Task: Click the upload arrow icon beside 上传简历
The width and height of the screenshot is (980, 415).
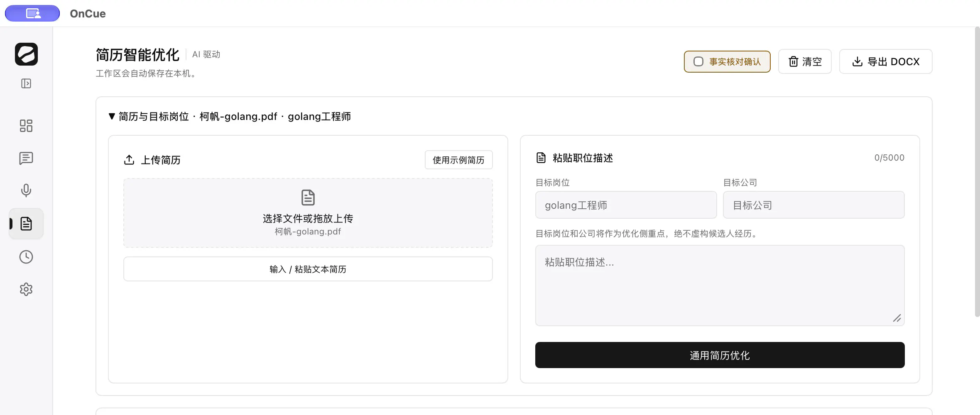Action: click(129, 160)
